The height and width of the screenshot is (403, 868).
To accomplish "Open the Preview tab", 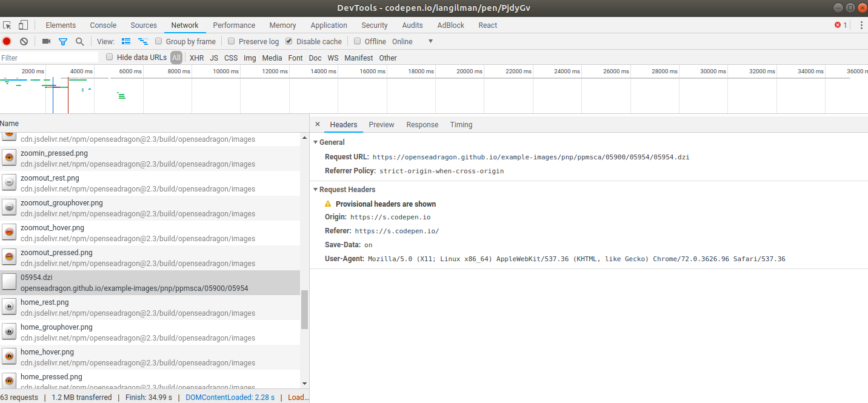I will click(x=381, y=124).
